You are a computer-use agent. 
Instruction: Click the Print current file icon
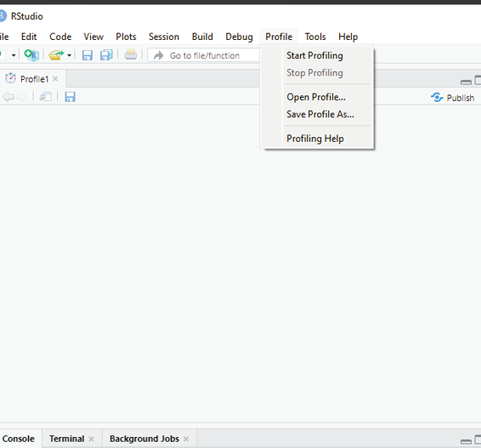131,55
